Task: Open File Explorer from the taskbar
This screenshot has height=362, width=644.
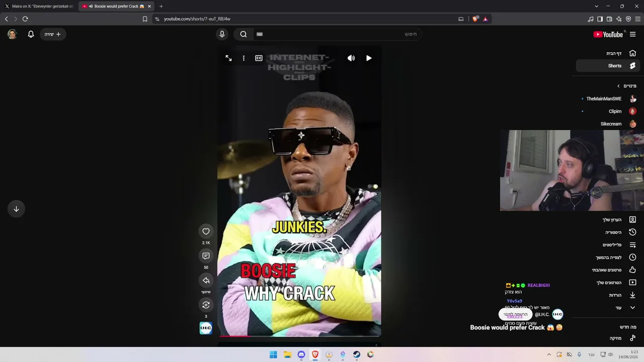Action: 287,354
